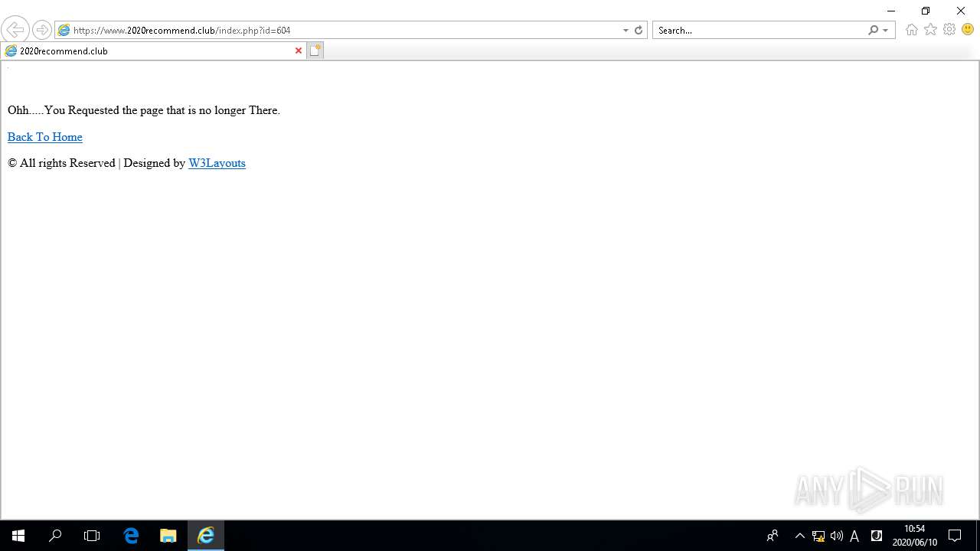This screenshot has width=980, height=551.
Task: Click the IME mode tray icon
Action: pyautogui.click(x=877, y=536)
